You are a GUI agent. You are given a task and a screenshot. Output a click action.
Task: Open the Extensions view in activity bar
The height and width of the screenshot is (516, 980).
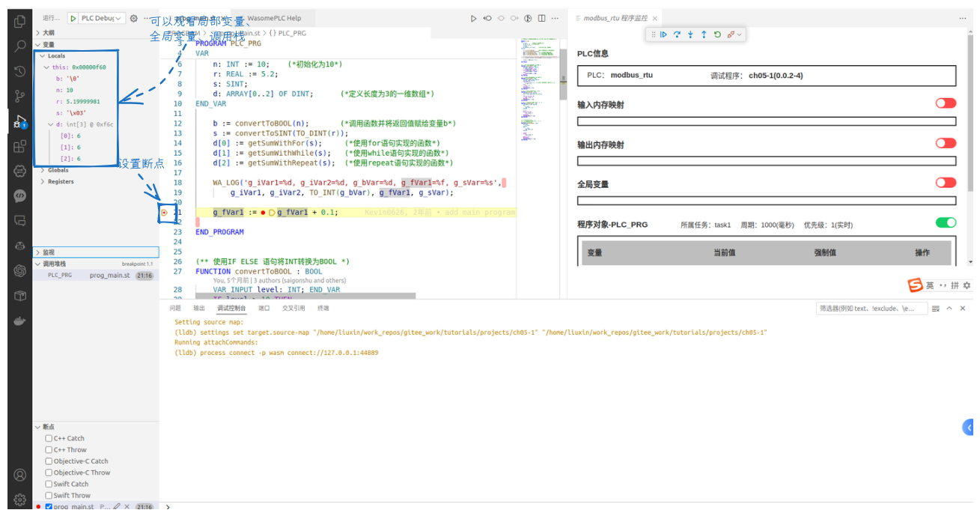click(20, 146)
